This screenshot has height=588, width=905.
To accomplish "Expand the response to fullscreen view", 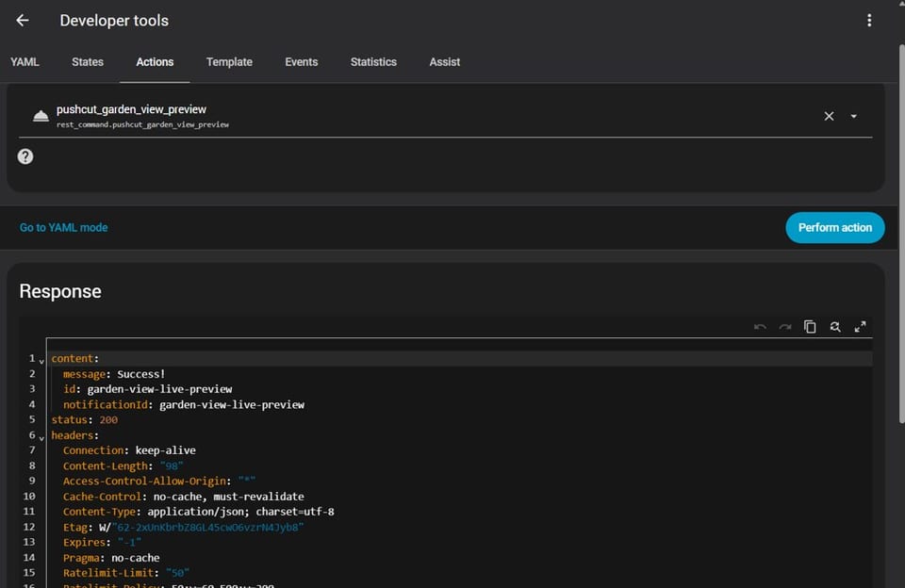I will coord(861,326).
